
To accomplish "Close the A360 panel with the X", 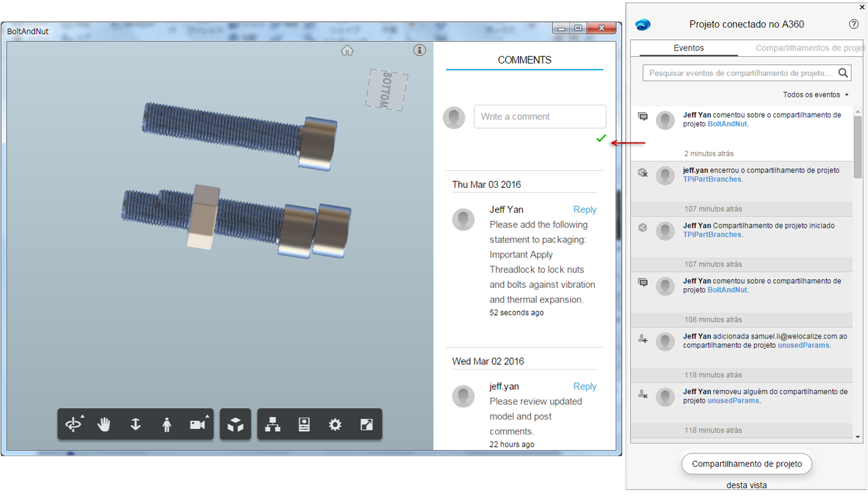I will click(x=861, y=7).
